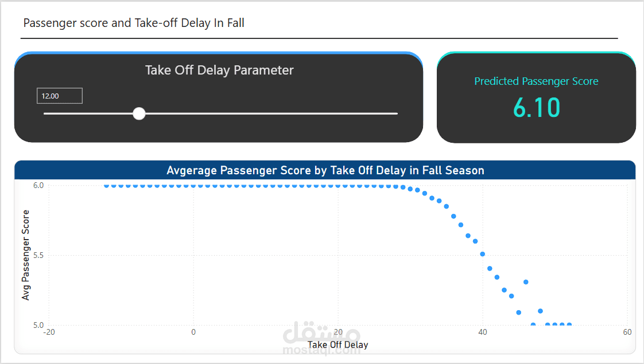Click the 60 tick label on x-axis
644x364 pixels.
pos(627,332)
